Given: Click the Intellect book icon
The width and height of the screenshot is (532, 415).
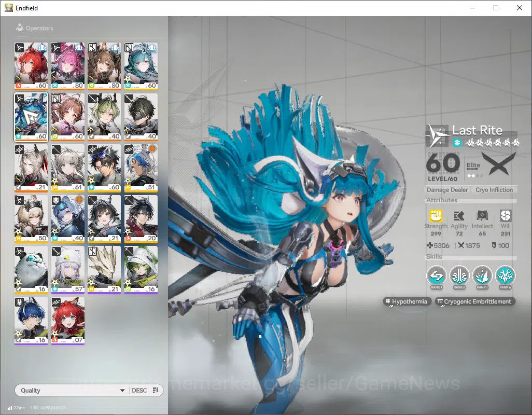Looking at the screenshot, I should (482, 216).
